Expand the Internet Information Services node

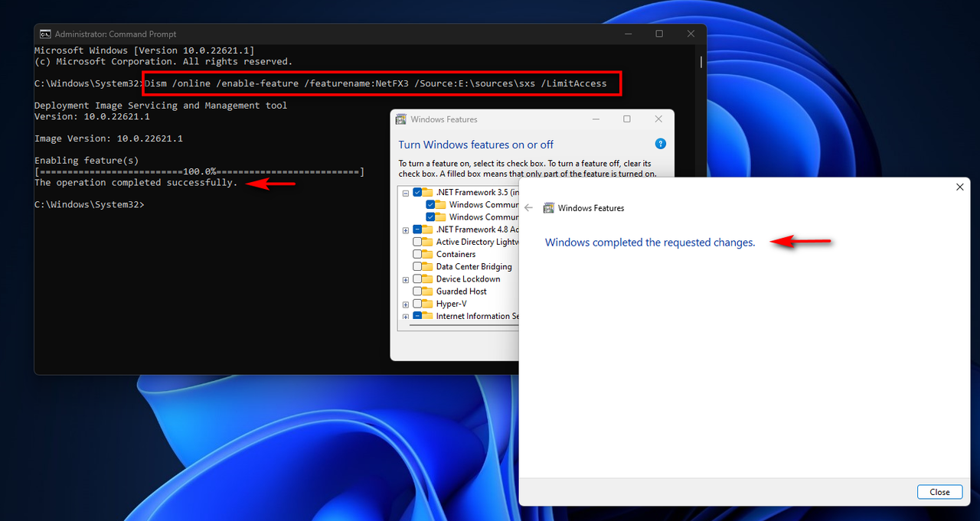[x=406, y=317]
